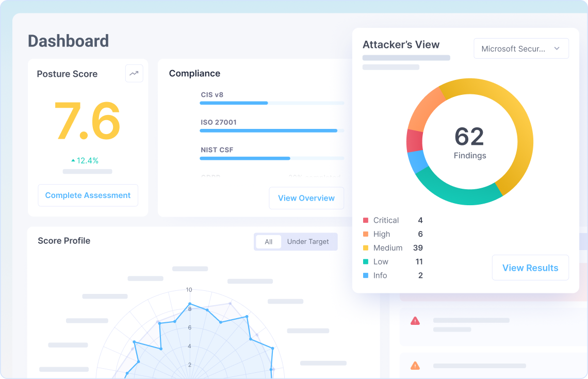Click the green up-arrow next to 12.4%
Image resolution: width=588 pixels, height=379 pixels.
pos(73,161)
